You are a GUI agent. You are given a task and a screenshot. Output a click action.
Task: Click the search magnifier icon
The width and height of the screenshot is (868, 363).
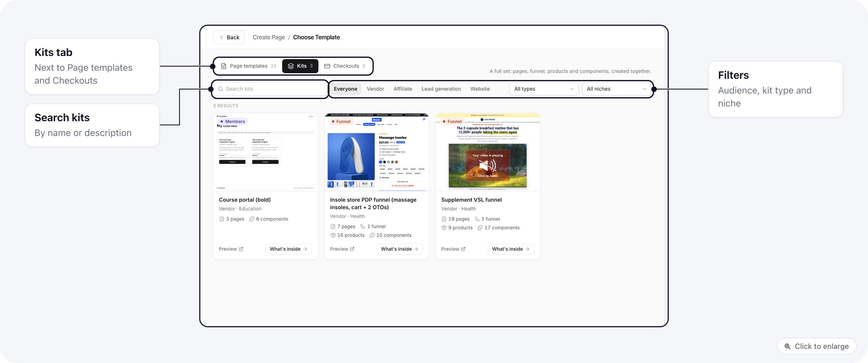click(221, 89)
